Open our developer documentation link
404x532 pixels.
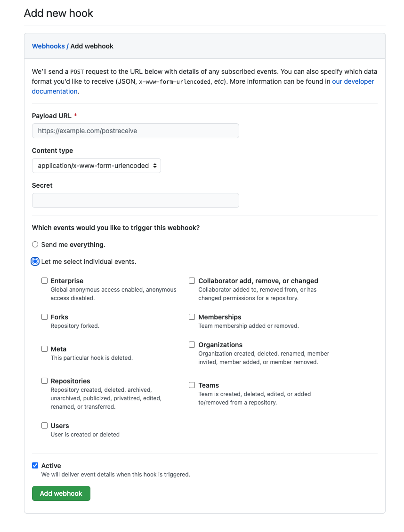pos(353,81)
